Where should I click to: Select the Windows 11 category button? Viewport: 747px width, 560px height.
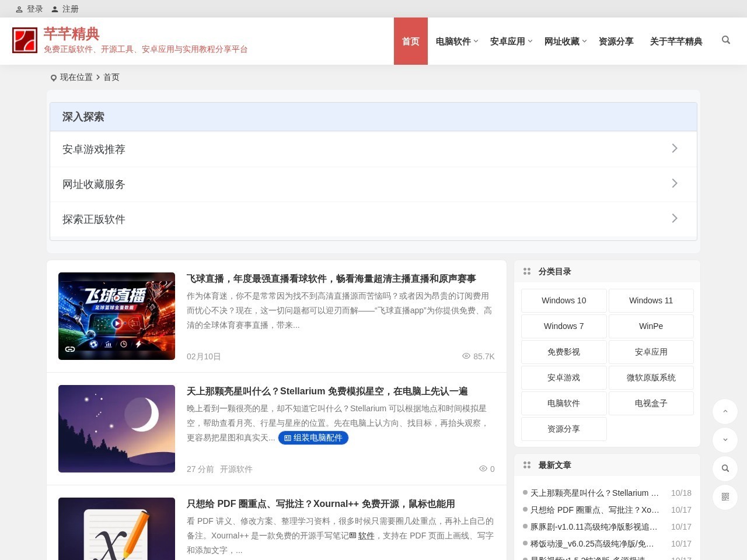[651, 300]
